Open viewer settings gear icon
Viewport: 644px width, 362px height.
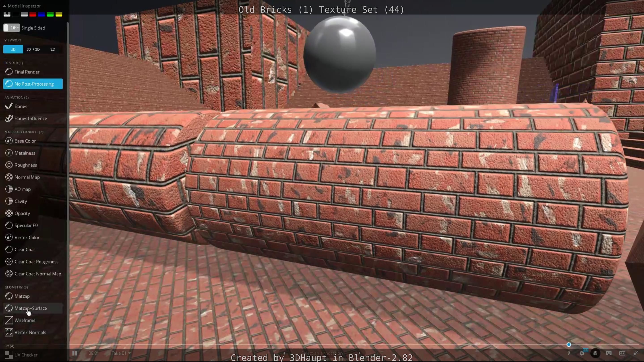pos(582,353)
